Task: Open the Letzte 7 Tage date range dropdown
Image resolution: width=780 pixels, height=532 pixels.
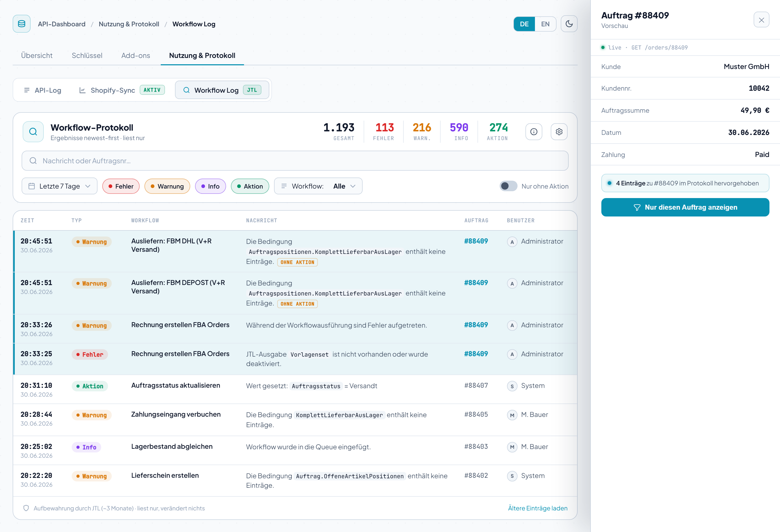Action: tap(59, 186)
